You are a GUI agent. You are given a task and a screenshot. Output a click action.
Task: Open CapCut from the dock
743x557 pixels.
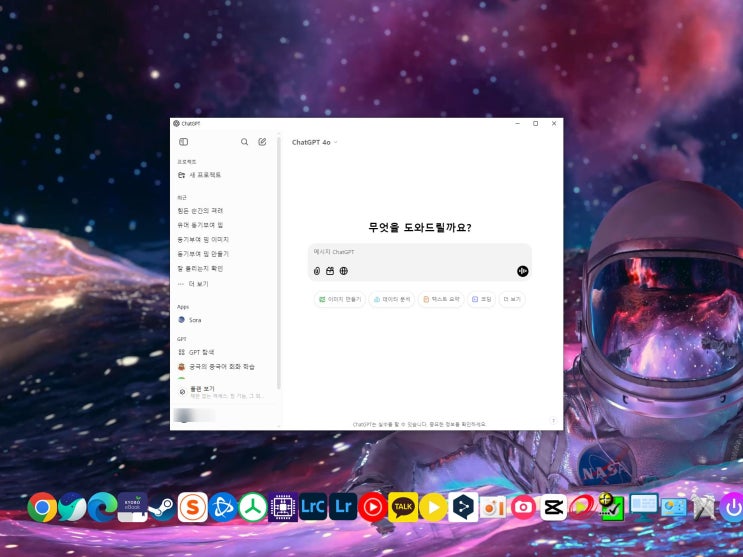click(x=553, y=507)
